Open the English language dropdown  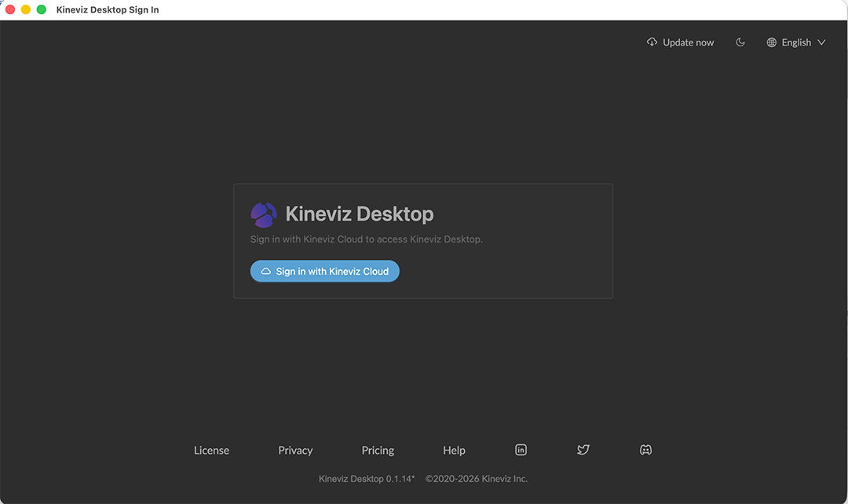click(x=796, y=42)
